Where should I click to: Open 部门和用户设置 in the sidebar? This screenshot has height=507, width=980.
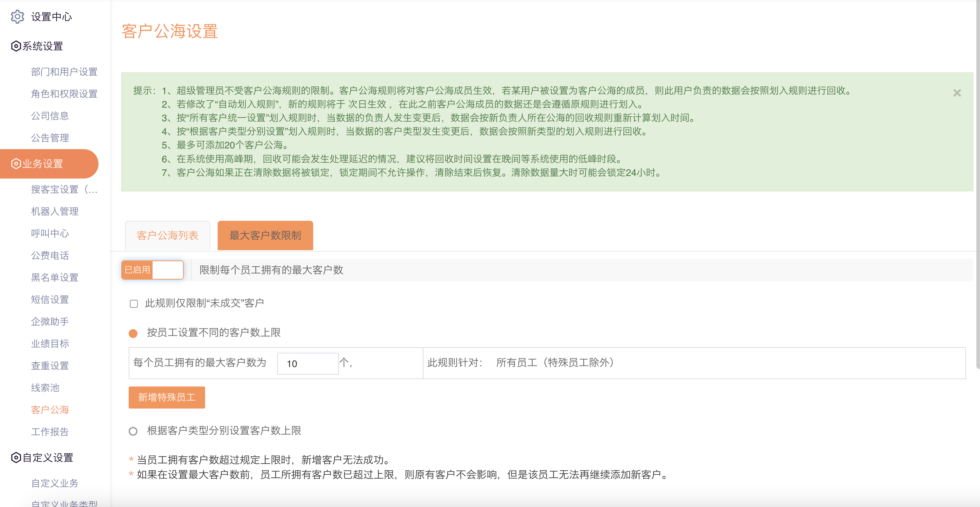coord(64,72)
